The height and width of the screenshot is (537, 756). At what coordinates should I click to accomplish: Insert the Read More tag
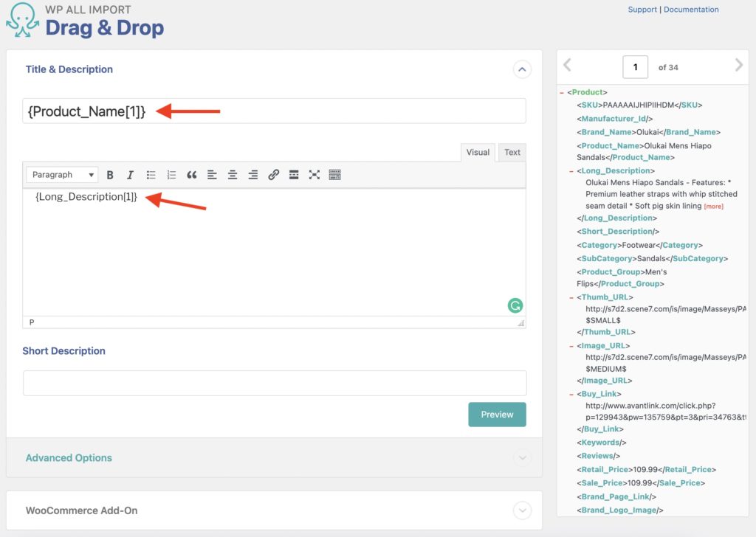(x=293, y=175)
